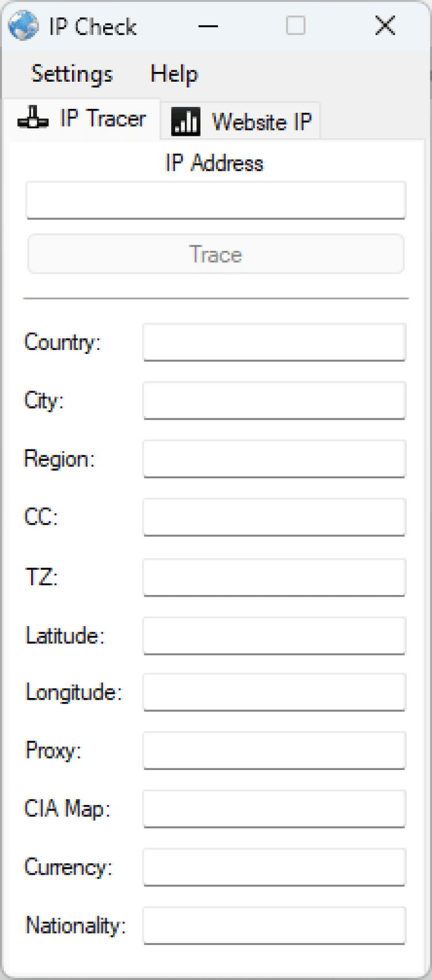
Task: Click the CC field
Action: pyautogui.click(x=274, y=517)
